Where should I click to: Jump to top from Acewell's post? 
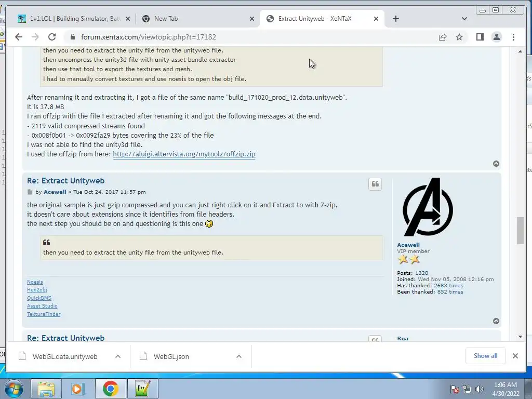point(496,321)
